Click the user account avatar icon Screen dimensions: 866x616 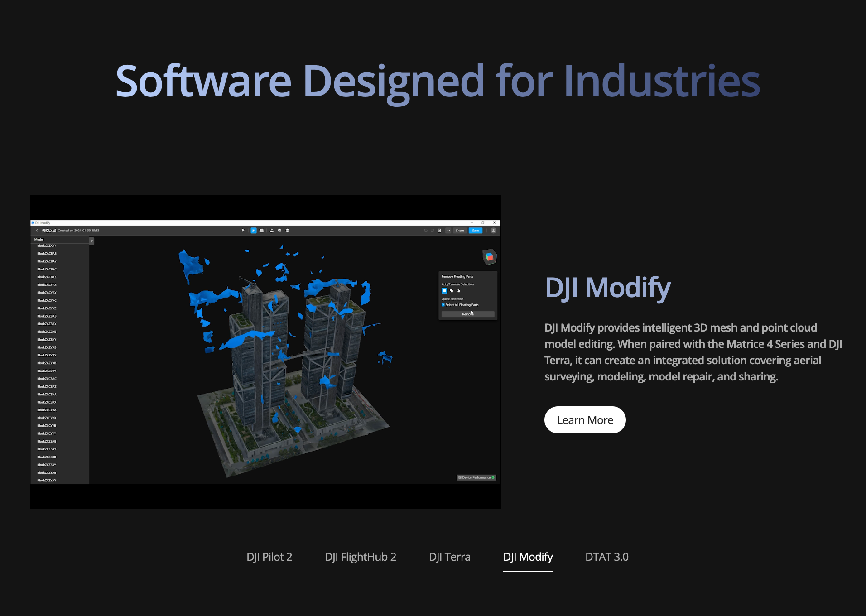click(493, 231)
